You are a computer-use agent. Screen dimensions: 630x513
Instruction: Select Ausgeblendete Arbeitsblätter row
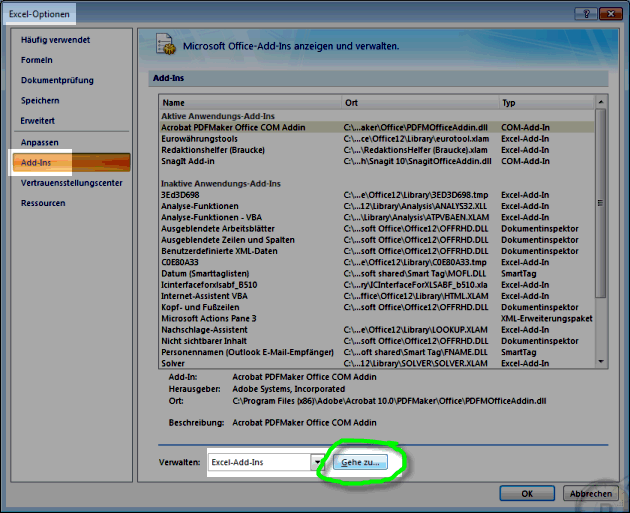376,229
